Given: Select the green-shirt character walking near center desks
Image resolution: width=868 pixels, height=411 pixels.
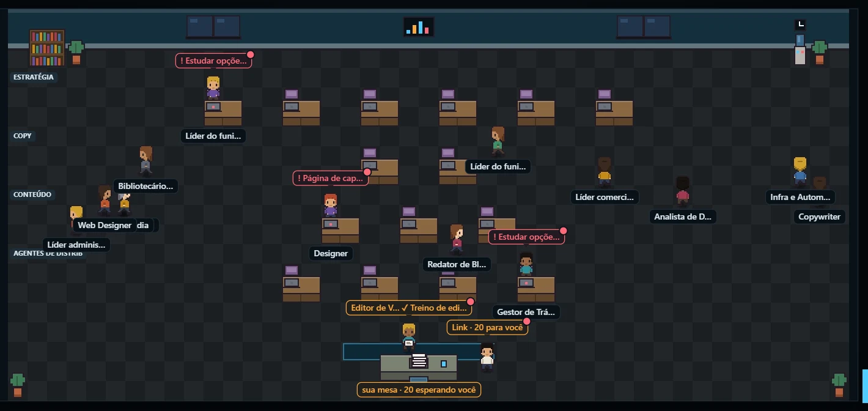Looking at the screenshot, I should point(498,141).
